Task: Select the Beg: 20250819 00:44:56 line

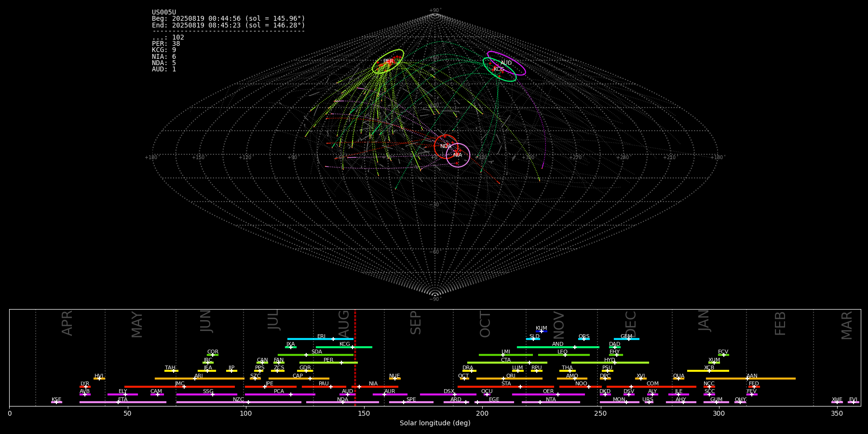Action: point(229,19)
